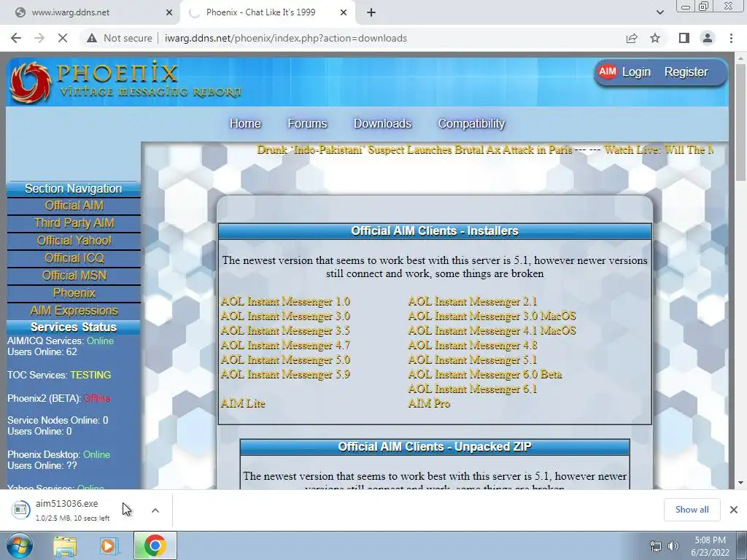Viewport: 747px width, 560px height.
Task: Download AOL Instant Messenger 4.7
Action: [285, 345]
